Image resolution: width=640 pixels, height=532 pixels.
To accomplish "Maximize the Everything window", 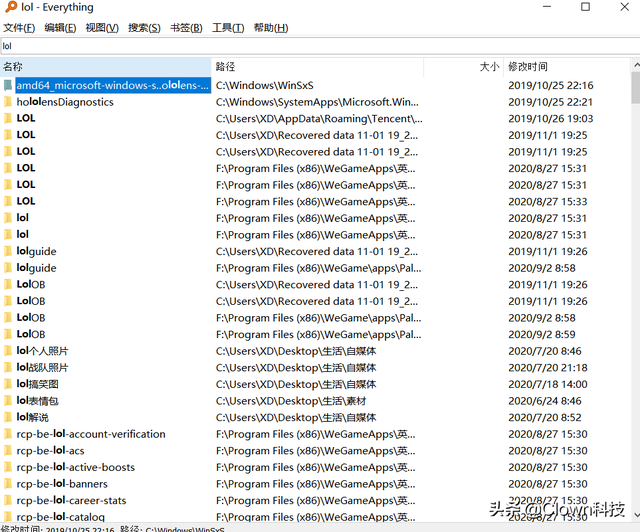I will (585, 7).
